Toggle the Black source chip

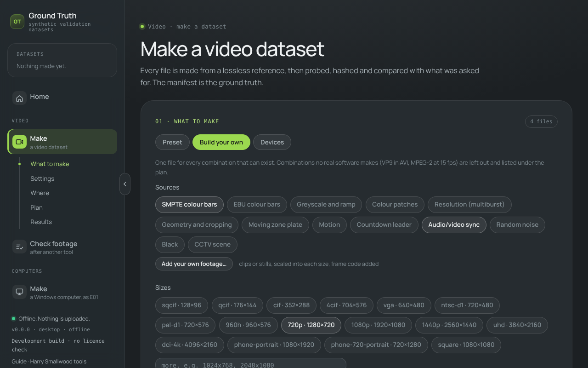coord(170,245)
